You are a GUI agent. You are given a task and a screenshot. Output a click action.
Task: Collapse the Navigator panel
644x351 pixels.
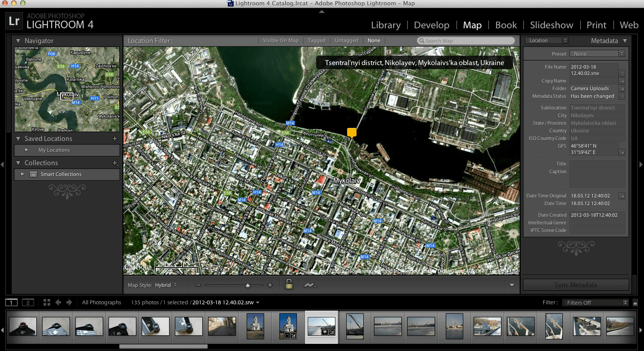click(x=18, y=41)
